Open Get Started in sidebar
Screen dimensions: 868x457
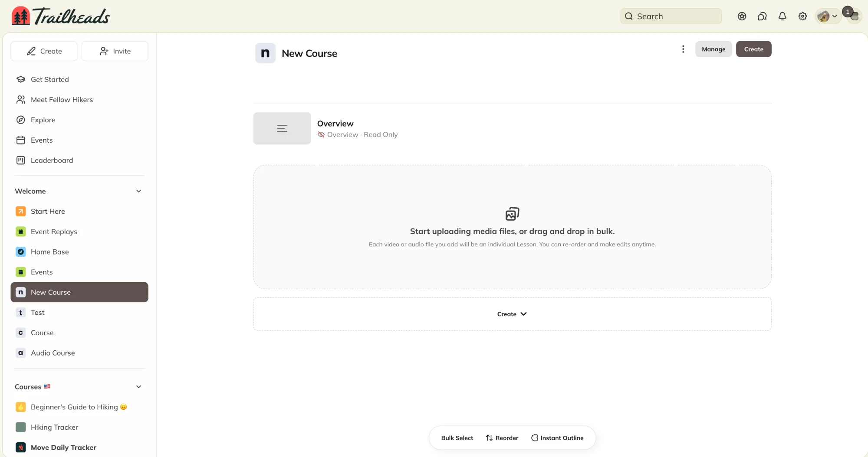pos(79,79)
